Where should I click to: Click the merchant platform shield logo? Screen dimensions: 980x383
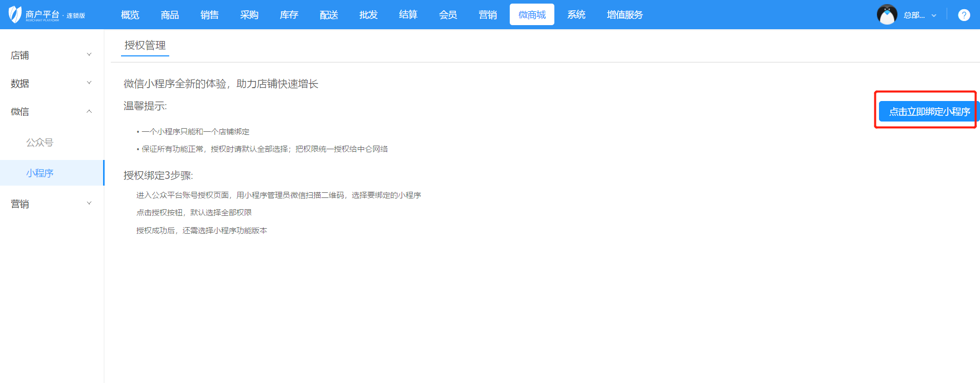point(15,14)
